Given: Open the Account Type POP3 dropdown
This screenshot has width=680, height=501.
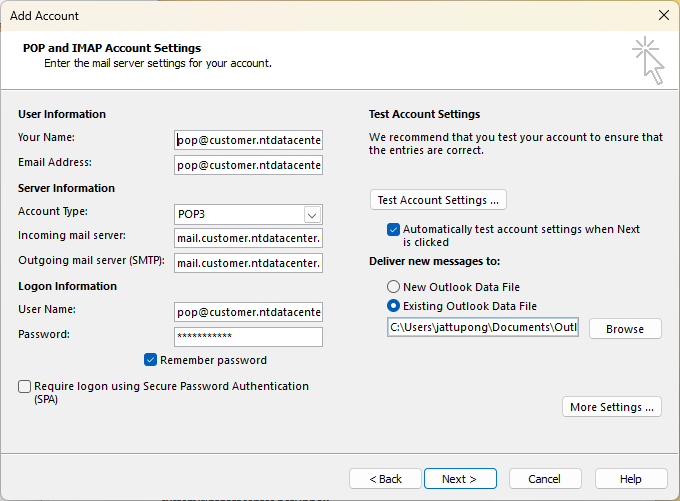Looking at the screenshot, I should (312, 214).
